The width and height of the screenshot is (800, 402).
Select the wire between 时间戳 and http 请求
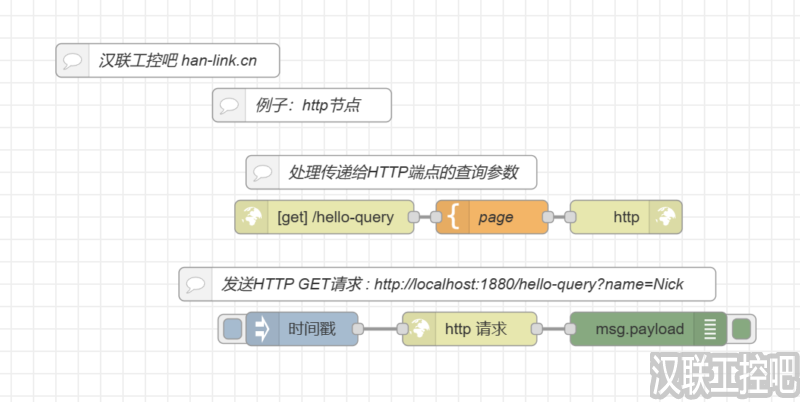(x=380, y=329)
